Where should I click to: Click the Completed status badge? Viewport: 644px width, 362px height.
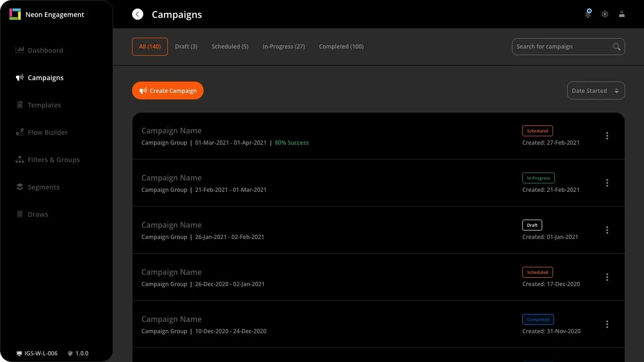click(x=538, y=320)
